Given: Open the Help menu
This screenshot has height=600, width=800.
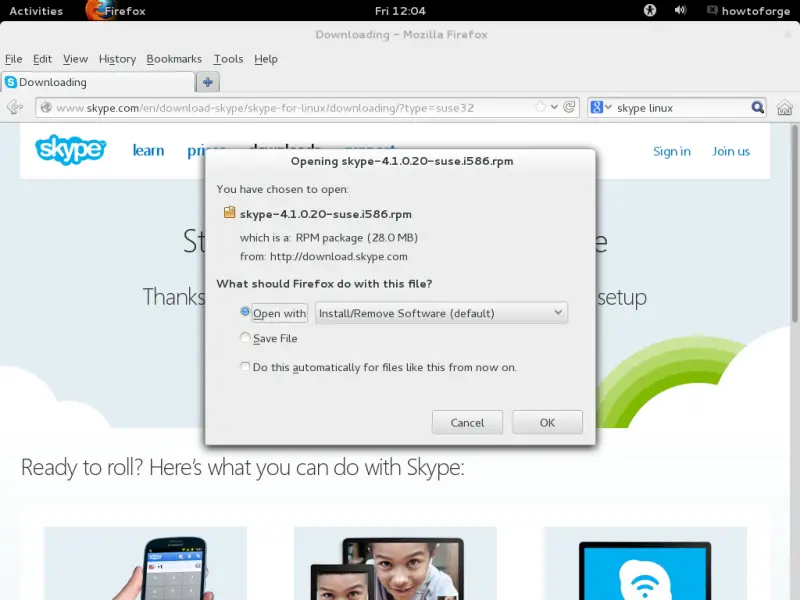Looking at the screenshot, I should (x=266, y=59).
